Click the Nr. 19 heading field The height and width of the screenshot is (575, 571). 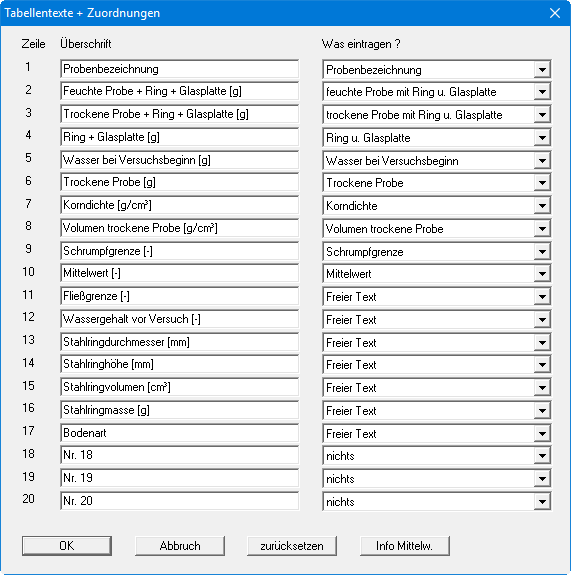179,478
